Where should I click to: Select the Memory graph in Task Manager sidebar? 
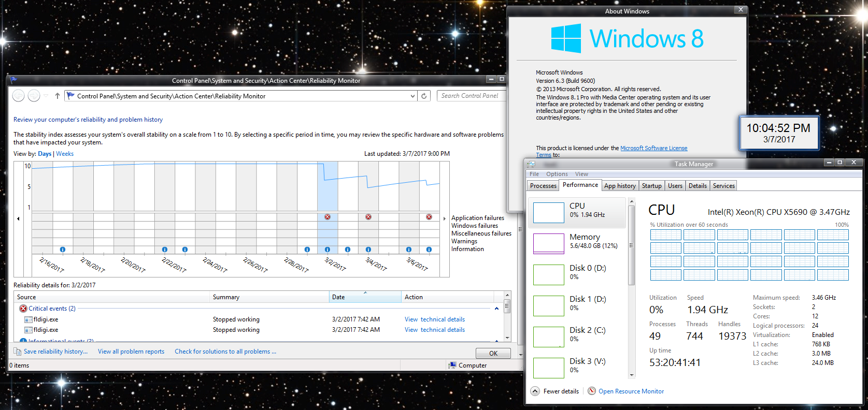(x=549, y=243)
